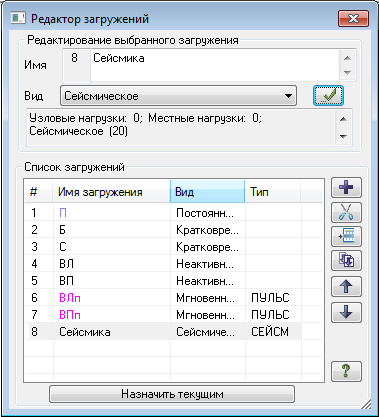Click the Кратковре... cell in row 3

point(207,247)
